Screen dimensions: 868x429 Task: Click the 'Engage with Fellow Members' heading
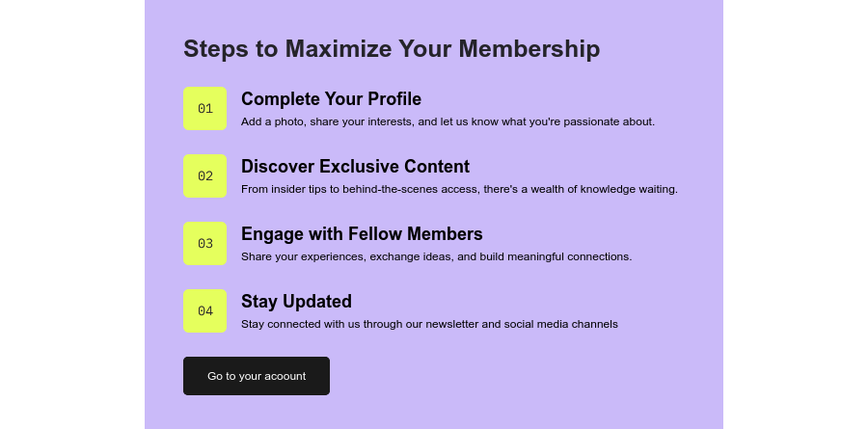(x=362, y=234)
